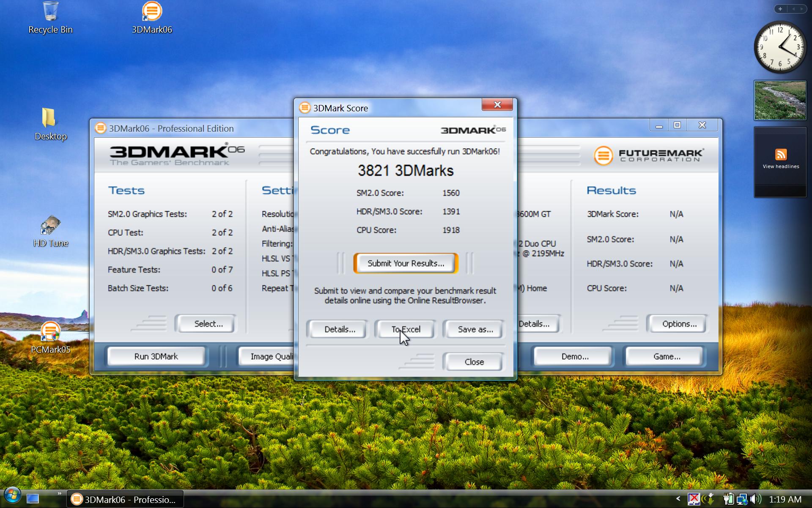The height and width of the screenshot is (508, 812).
Task: Select the 3DMark06 taskbar button
Action: (x=125, y=500)
